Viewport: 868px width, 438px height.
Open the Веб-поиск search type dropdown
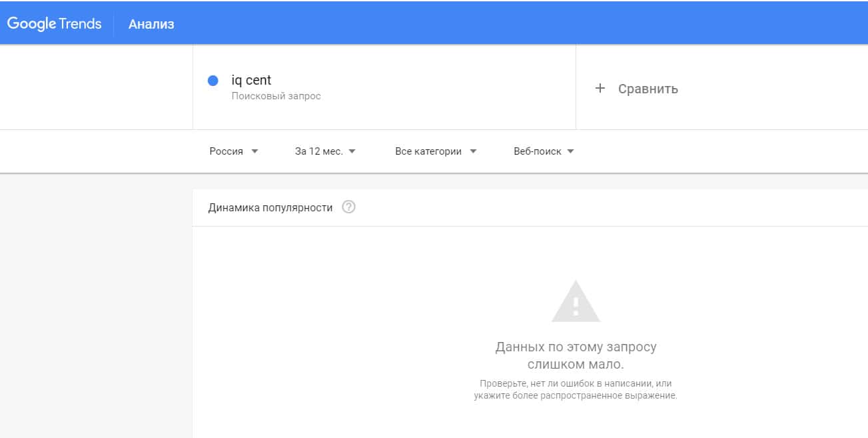(x=538, y=151)
